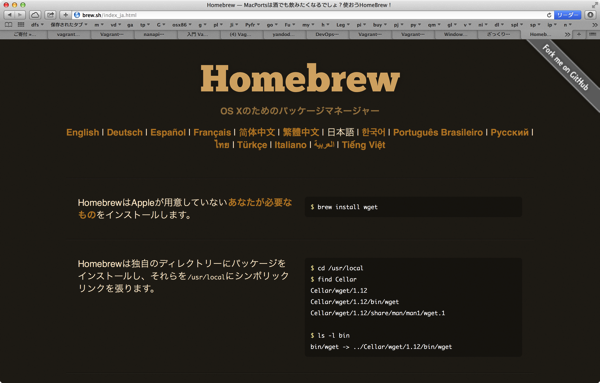Screen dimensions: 600x383
Task: Open the Arabic (العربية) language link
Action: pos(324,145)
